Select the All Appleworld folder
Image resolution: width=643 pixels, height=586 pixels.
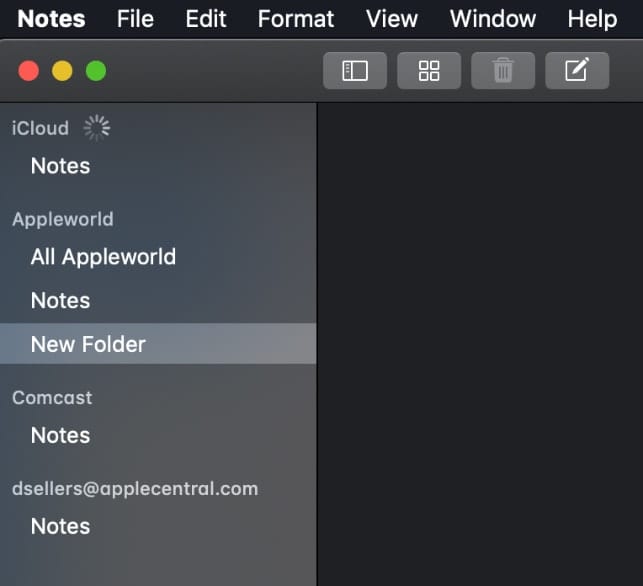tap(103, 257)
